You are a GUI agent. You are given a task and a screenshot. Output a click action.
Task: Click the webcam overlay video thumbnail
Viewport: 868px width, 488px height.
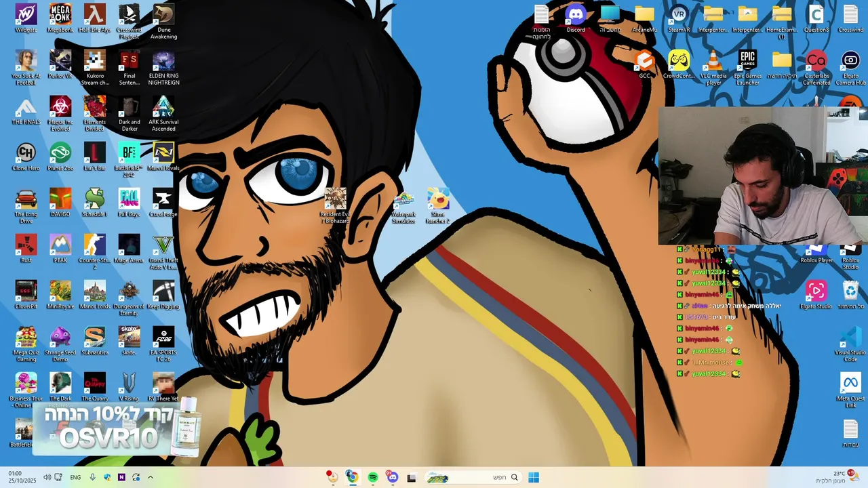tap(763, 176)
